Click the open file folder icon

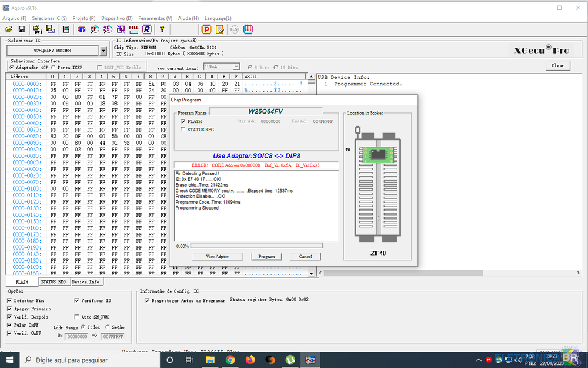point(9,29)
